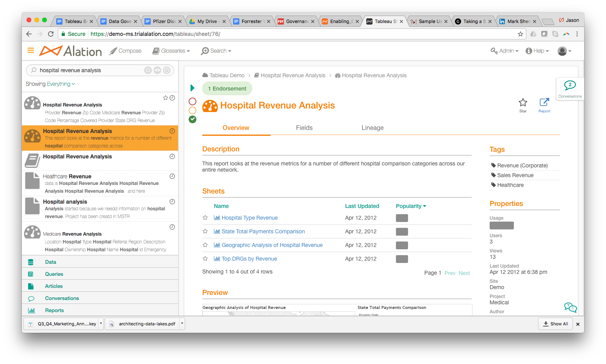The image size is (606, 364).
Task: Open the Healthcare Revenue article result
Action: [100, 183]
